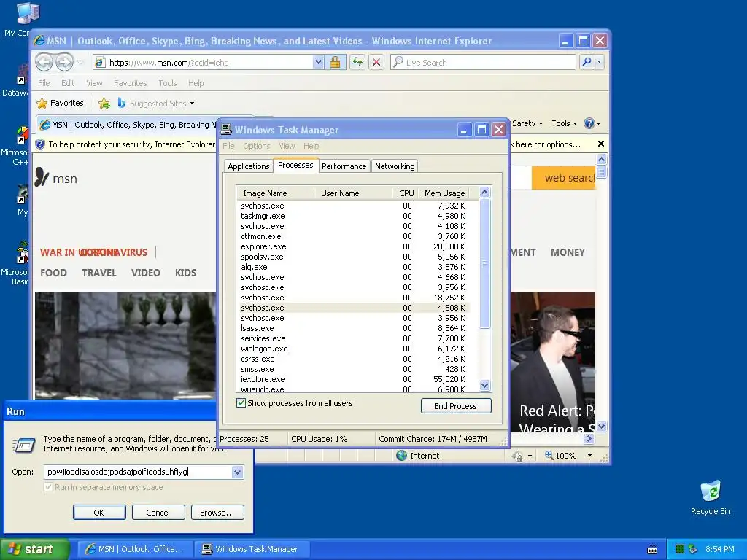The height and width of the screenshot is (560, 747).
Task: Click the blue Help question mark icon in IE
Action: point(589,123)
